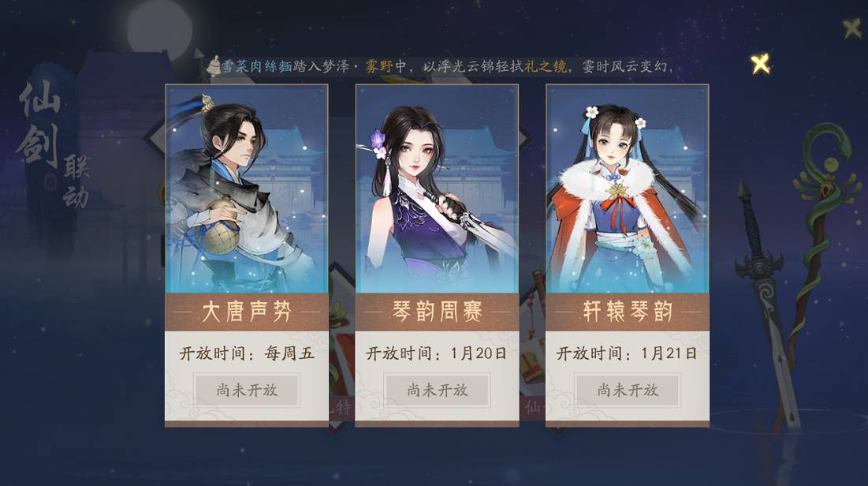Click the 尚未开放 button under 轩辕琴韵

[628, 390]
